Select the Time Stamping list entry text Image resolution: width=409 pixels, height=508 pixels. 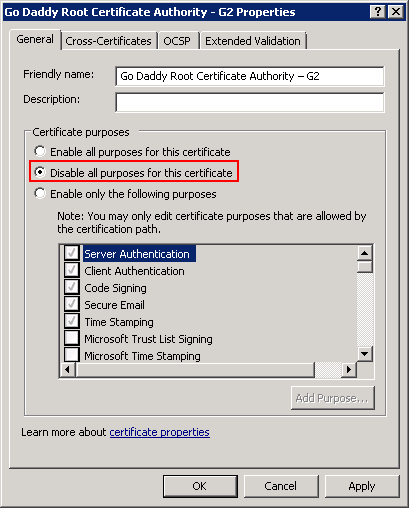[119, 322]
